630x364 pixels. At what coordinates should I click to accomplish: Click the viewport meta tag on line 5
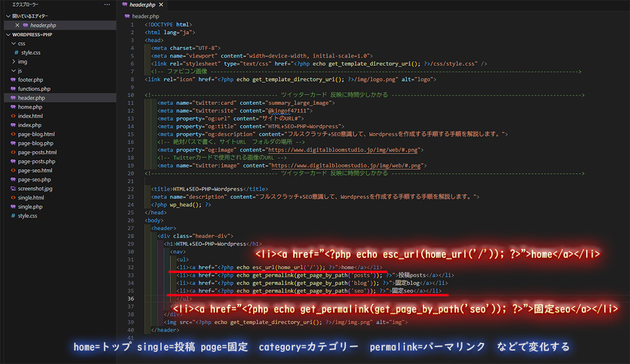tap(262, 56)
